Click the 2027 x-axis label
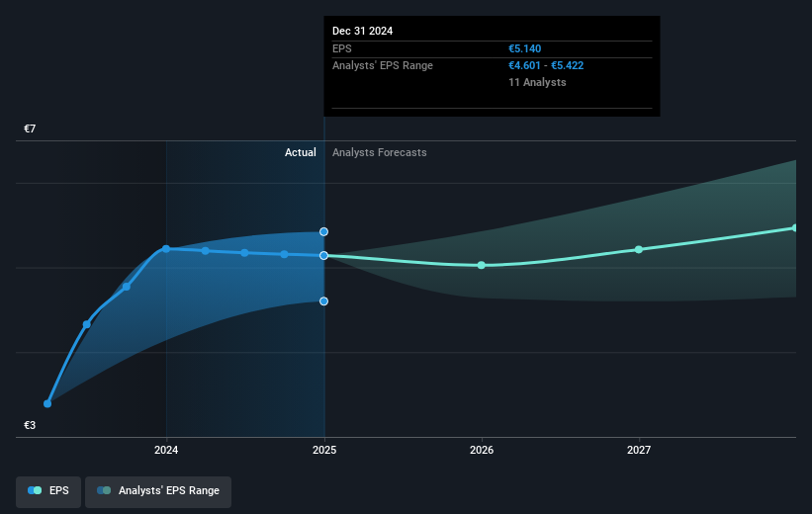The width and height of the screenshot is (812, 514). tap(639, 450)
